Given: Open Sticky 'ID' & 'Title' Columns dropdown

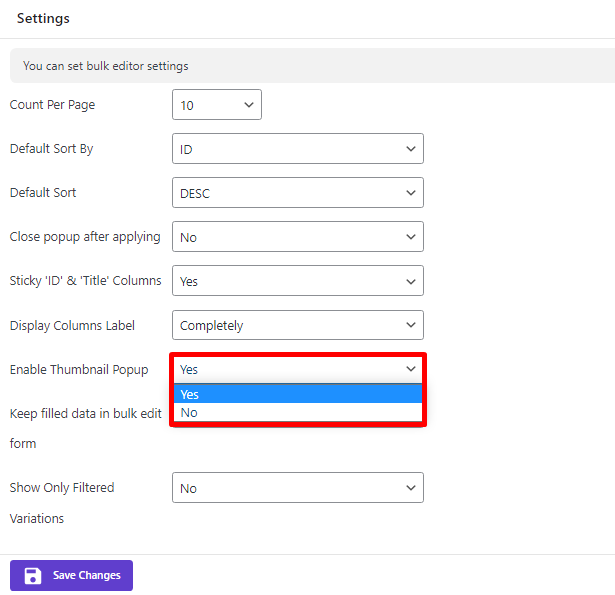Looking at the screenshot, I should click(298, 281).
